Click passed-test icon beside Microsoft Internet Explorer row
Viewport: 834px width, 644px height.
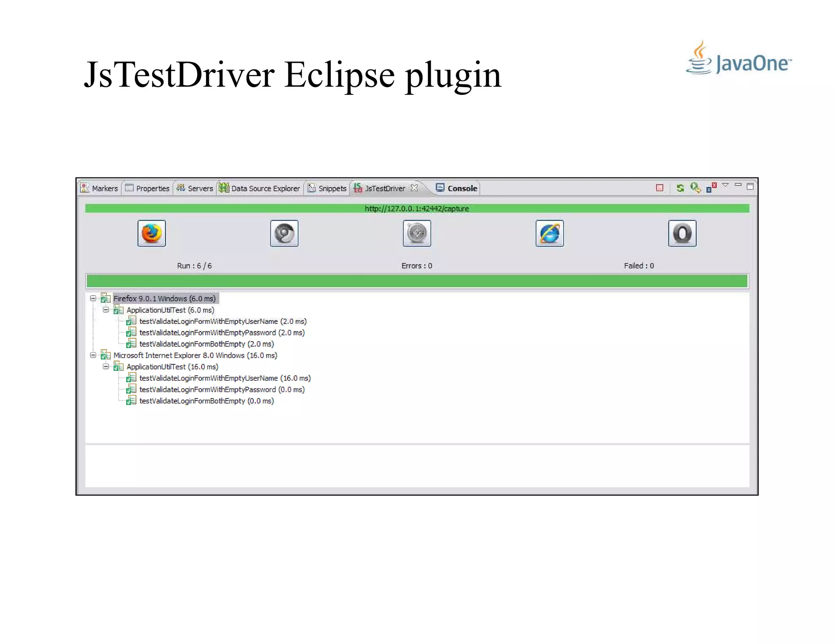point(105,355)
